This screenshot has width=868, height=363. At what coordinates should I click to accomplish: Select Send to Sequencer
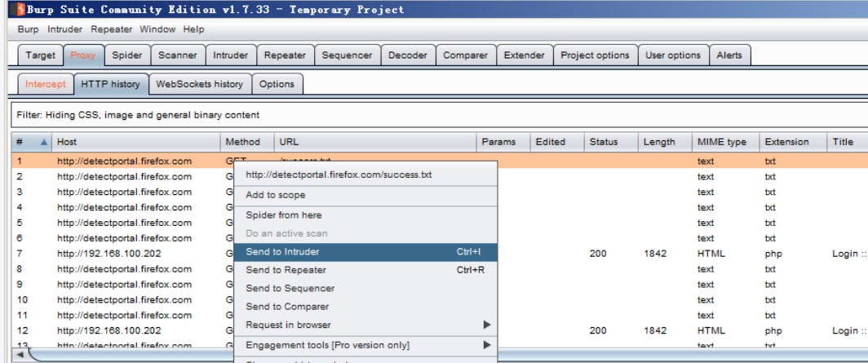[x=365, y=288]
